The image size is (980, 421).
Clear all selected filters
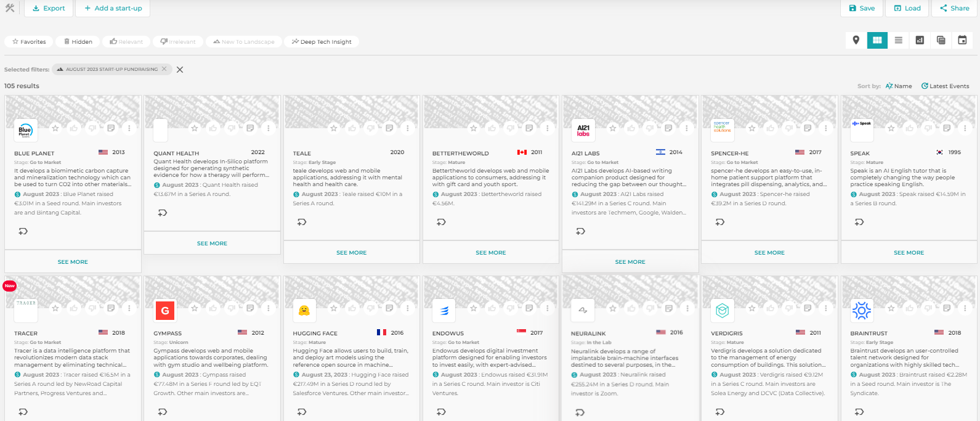click(180, 70)
